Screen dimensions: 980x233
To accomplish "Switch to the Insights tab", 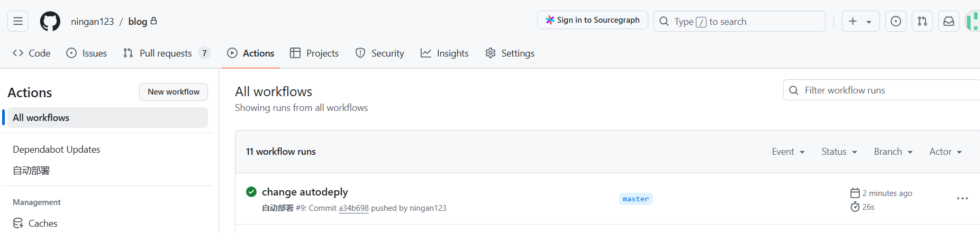I will 444,53.
